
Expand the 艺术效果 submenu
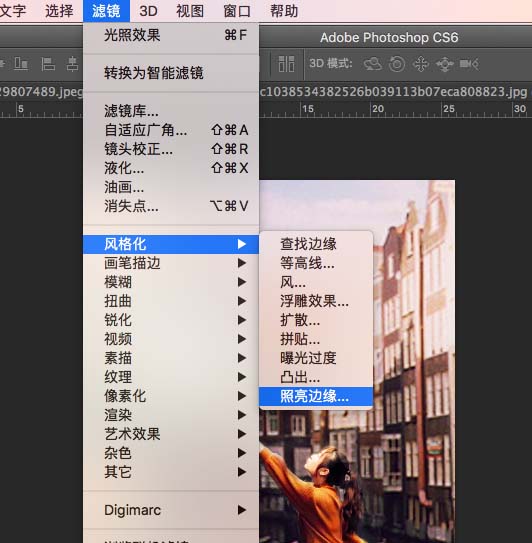(171, 434)
